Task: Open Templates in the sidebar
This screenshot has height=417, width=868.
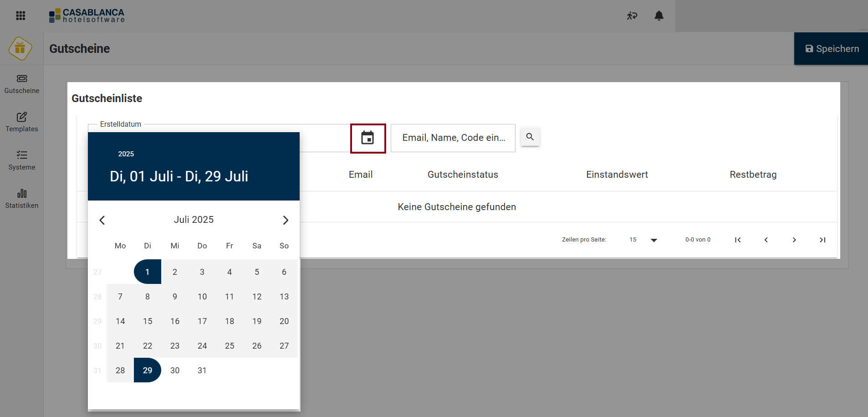Action: pos(22,122)
